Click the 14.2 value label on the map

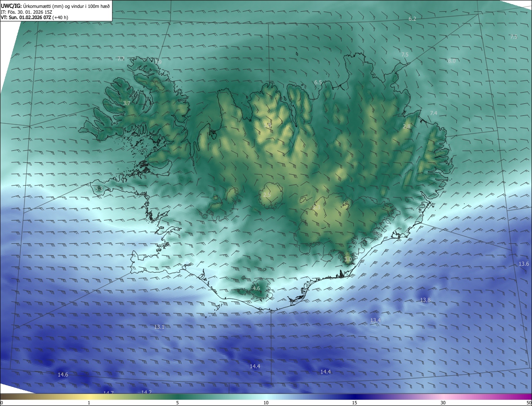point(146,392)
